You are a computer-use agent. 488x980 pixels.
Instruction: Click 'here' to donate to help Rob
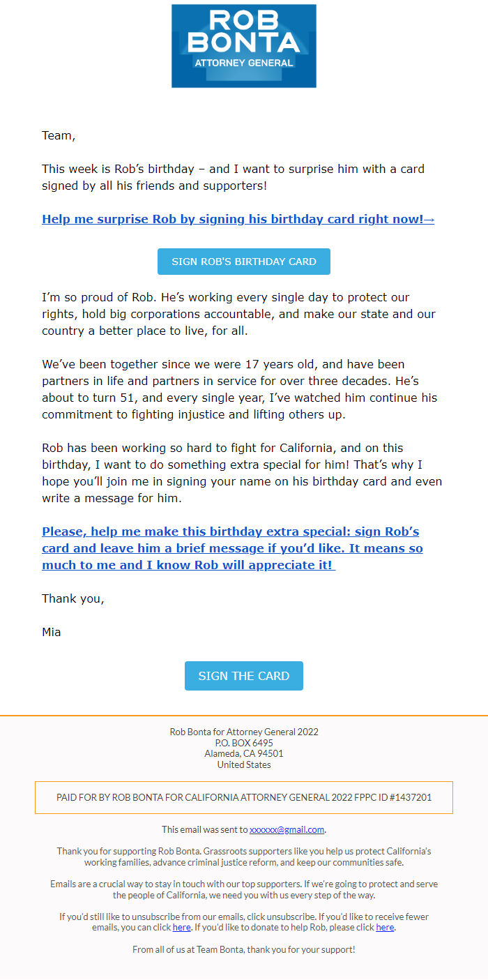(x=384, y=927)
